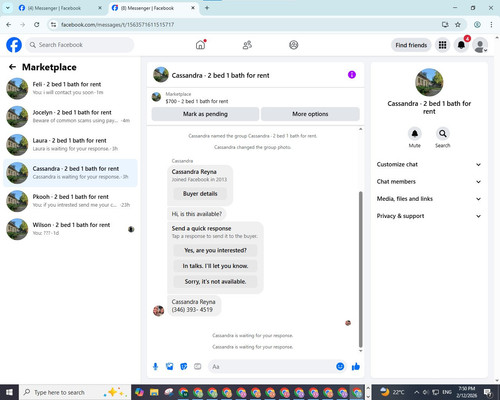This screenshot has height=400, width=500.
Task: Open Pkooh 2 bed 1 bath chat
Action: click(70, 201)
